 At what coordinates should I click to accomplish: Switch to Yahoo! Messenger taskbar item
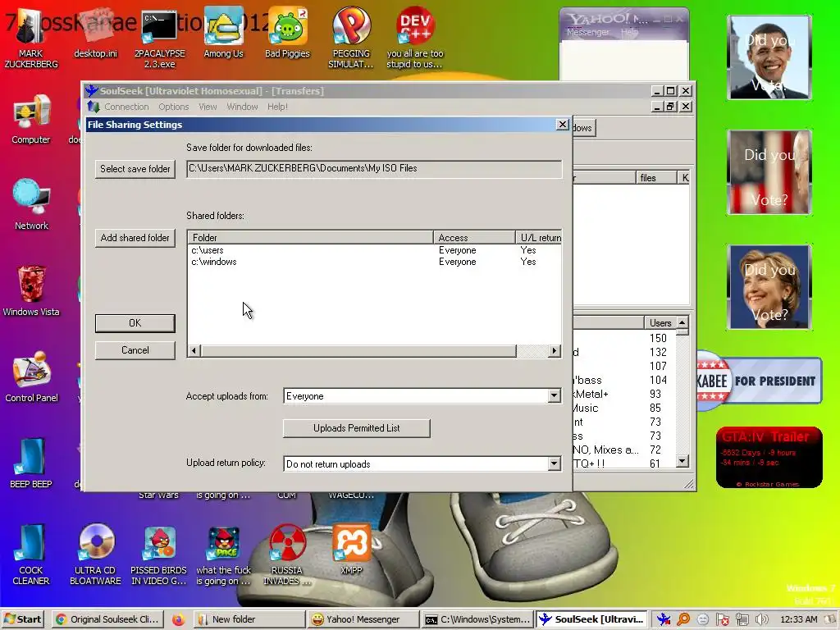click(x=363, y=619)
